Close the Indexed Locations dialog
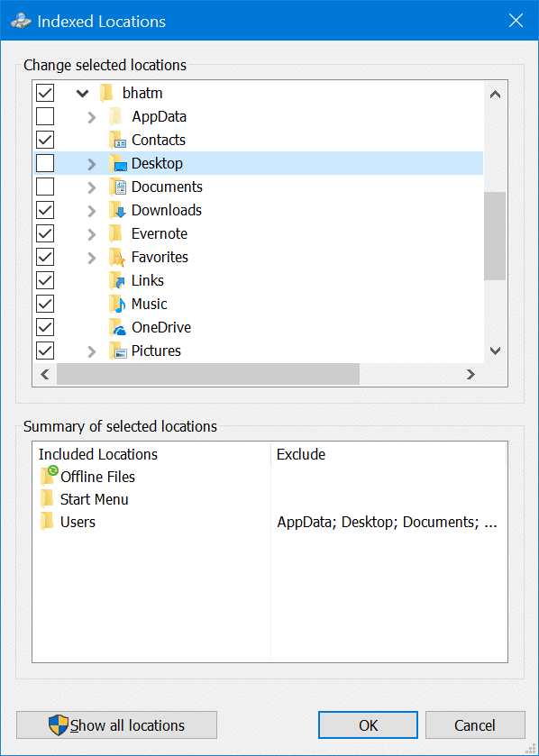539x756 pixels. point(516,20)
